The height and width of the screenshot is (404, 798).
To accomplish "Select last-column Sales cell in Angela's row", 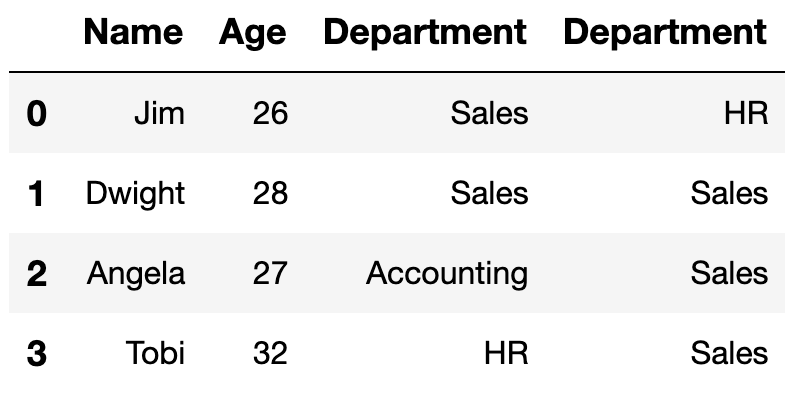I will click(x=729, y=273).
